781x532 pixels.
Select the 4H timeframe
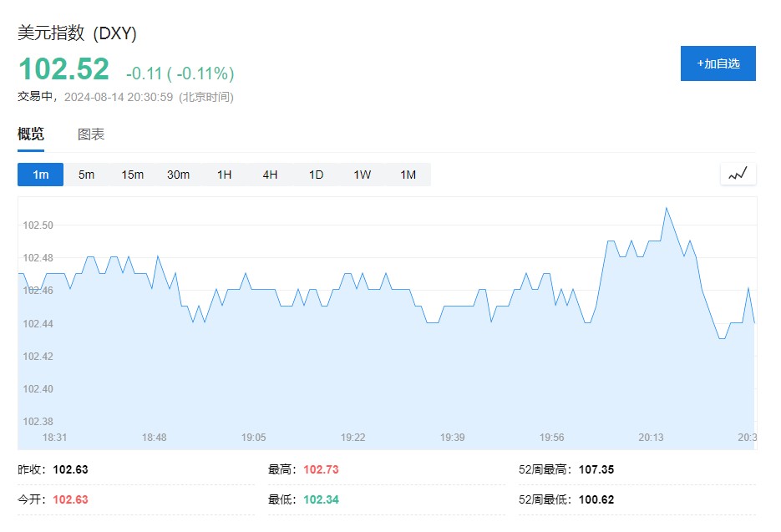click(270, 175)
